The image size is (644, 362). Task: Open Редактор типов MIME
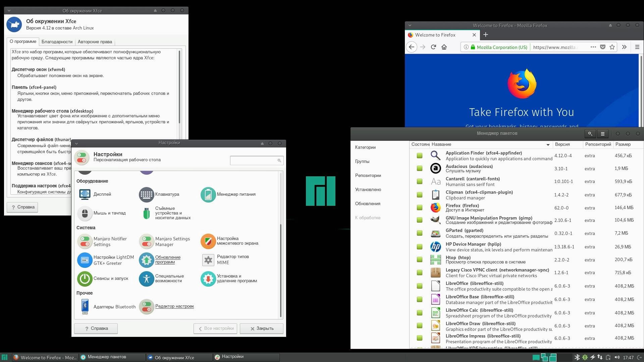pyautogui.click(x=225, y=260)
